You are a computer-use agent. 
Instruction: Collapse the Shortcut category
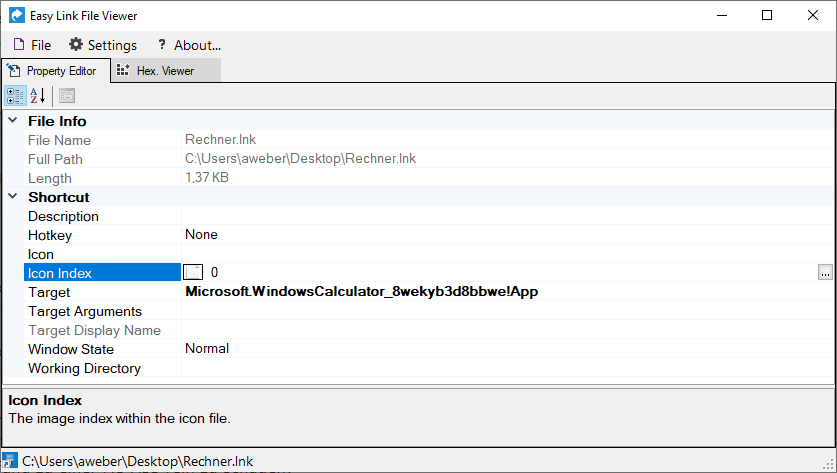(x=13, y=197)
